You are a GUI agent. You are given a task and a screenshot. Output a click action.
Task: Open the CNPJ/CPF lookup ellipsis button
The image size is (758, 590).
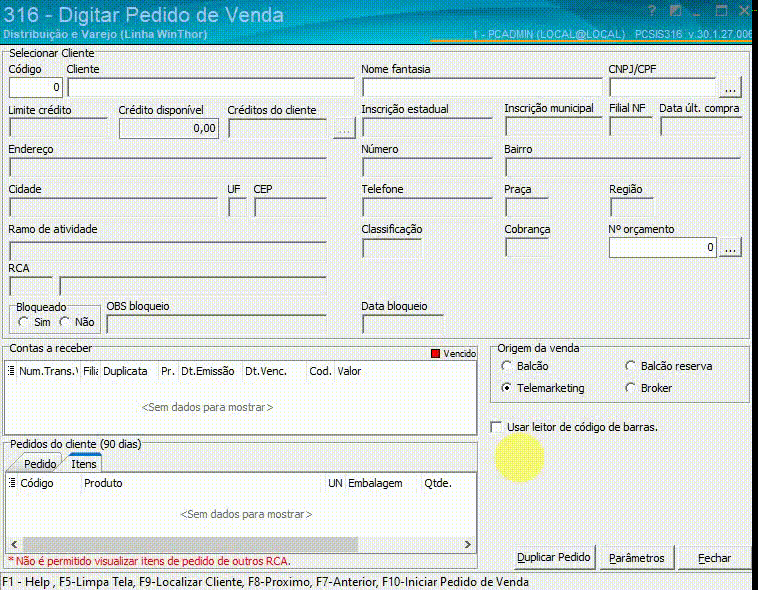tap(730, 88)
